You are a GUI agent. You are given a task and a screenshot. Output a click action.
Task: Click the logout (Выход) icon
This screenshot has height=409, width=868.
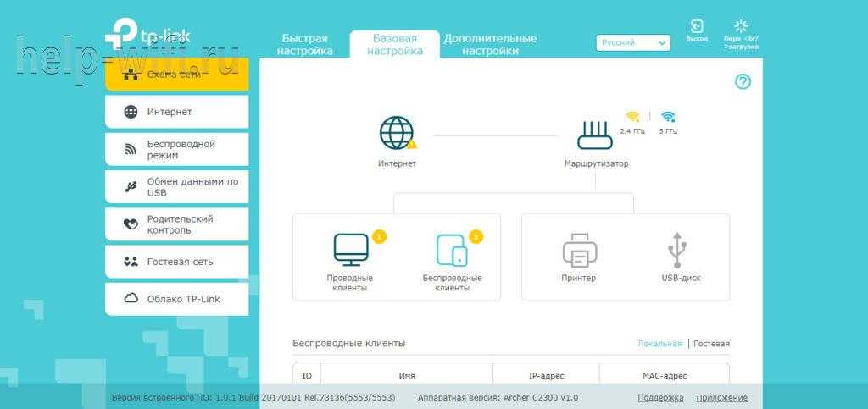tap(697, 27)
